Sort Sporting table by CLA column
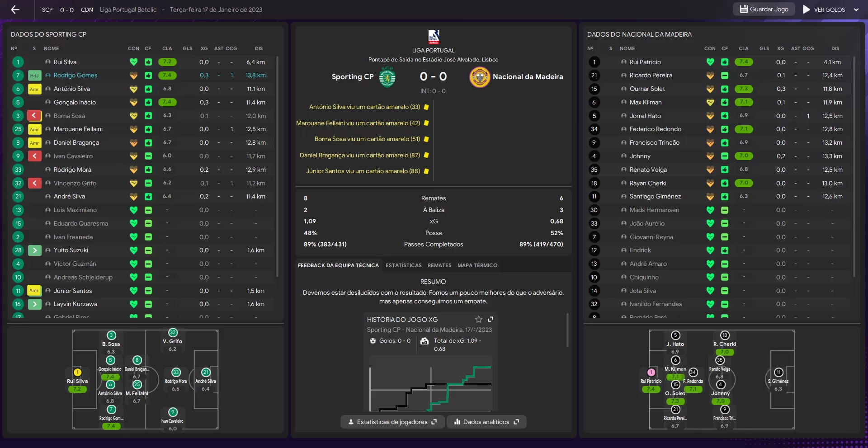Viewport: 868px width, 448px height. (x=167, y=48)
